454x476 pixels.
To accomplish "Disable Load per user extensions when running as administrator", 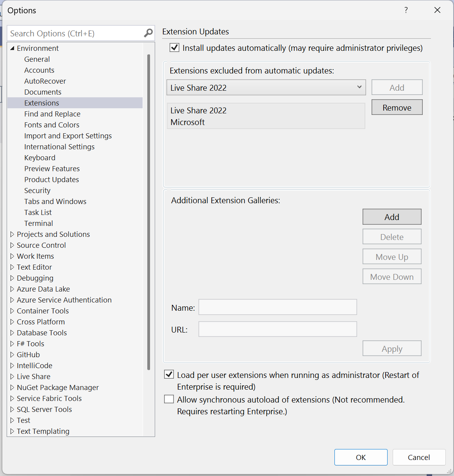I will click(169, 374).
